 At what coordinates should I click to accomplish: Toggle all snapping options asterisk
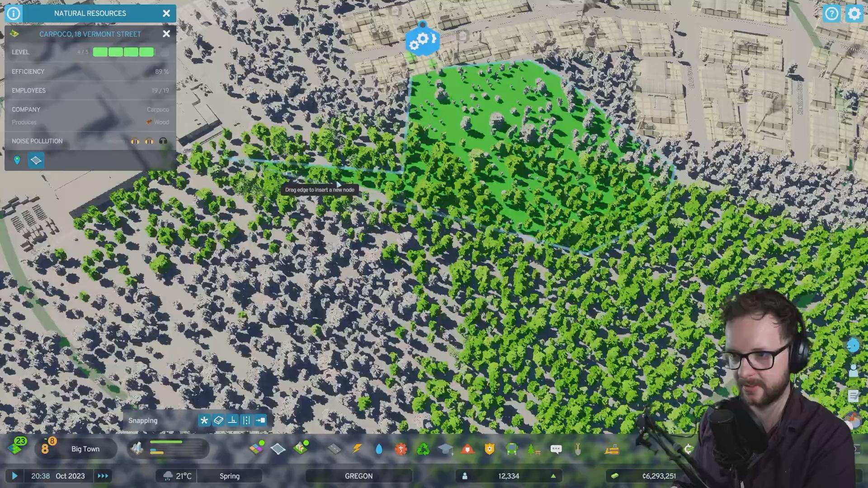tap(204, 420)
